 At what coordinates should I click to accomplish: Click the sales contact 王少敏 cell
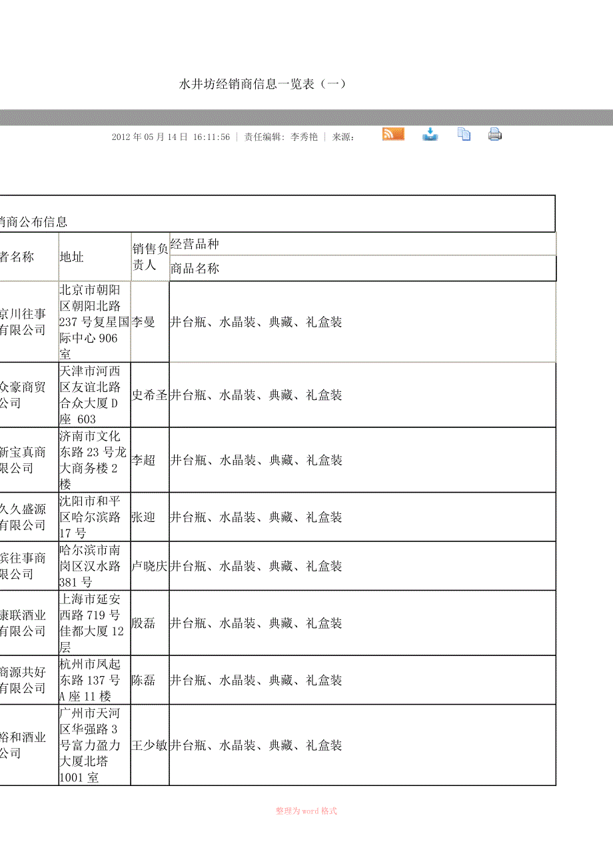(149, 745)
